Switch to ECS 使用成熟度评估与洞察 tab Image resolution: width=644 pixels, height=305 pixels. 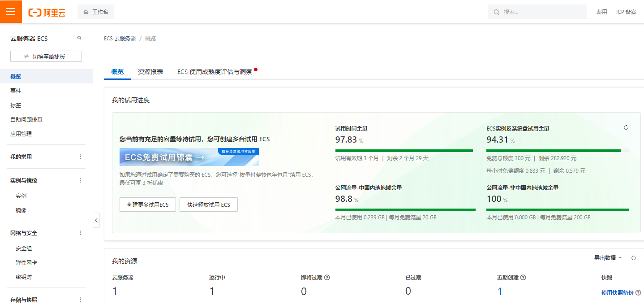(215, 72)
